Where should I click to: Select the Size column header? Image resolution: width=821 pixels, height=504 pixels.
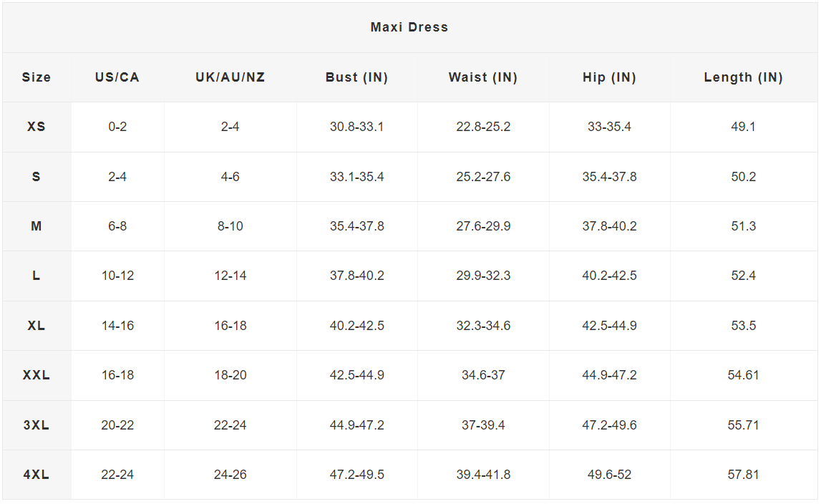[36, 77]
